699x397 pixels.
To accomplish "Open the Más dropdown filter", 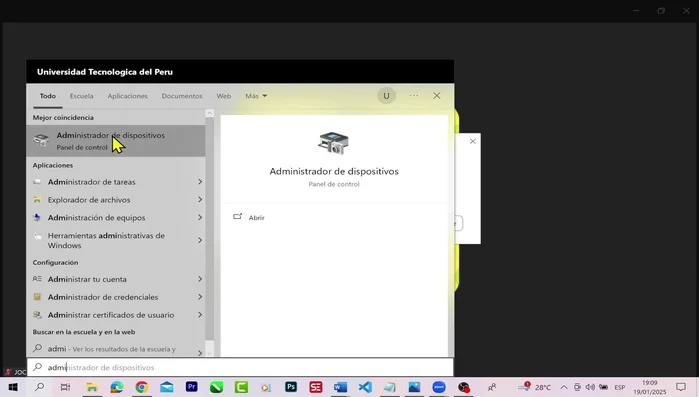I will (256, 96).
